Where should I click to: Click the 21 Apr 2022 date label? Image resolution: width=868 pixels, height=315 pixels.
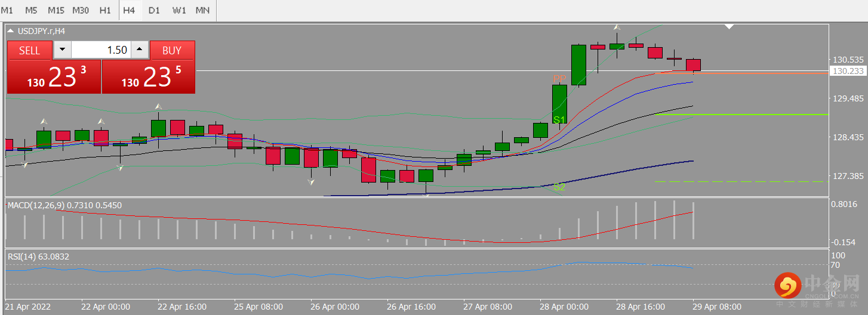click(28, 307)
